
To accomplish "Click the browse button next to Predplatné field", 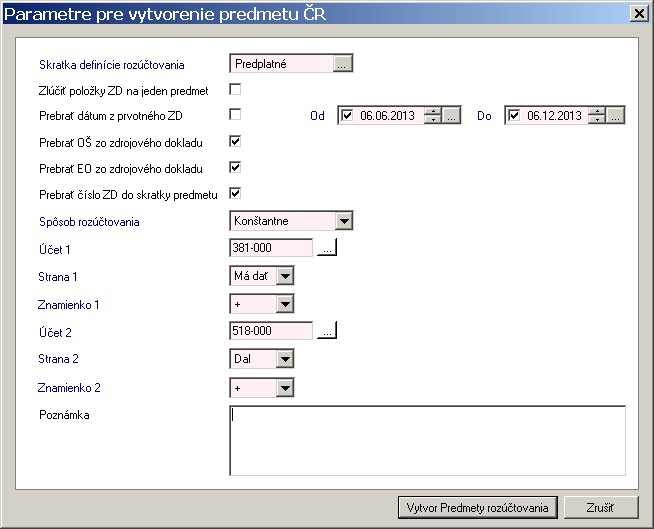I will click(x=343, y=64).
